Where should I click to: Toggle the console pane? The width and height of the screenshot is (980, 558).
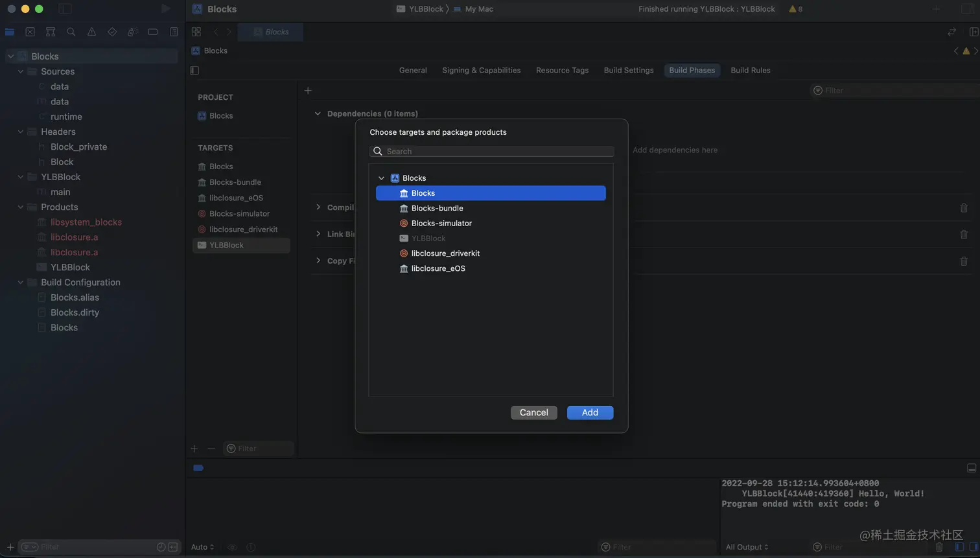click(x=974, y=547)
